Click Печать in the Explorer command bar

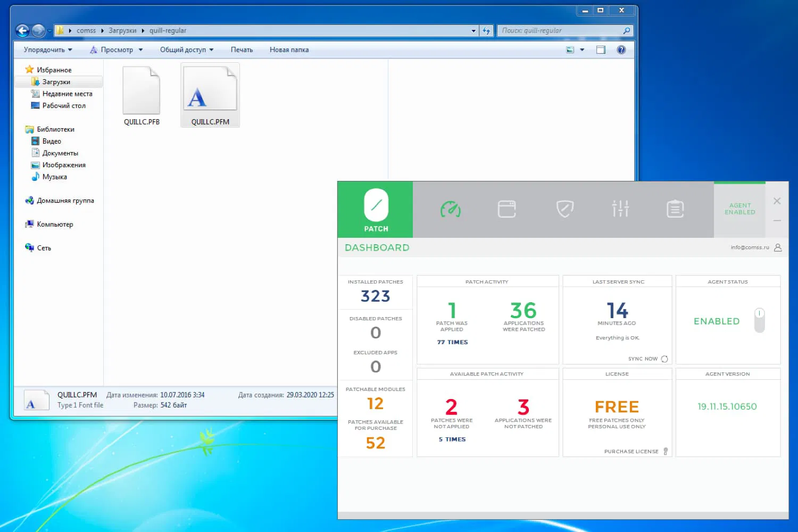pos(242,49)
